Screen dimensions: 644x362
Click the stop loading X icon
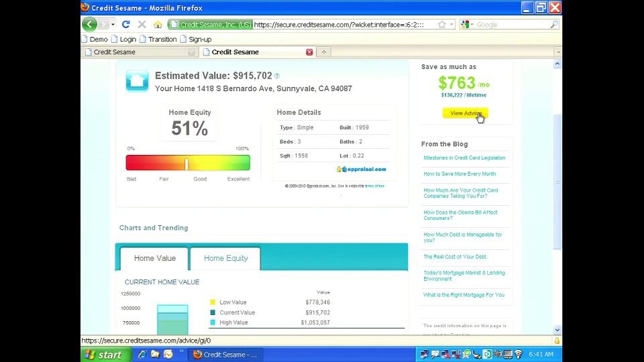[142, 25]
